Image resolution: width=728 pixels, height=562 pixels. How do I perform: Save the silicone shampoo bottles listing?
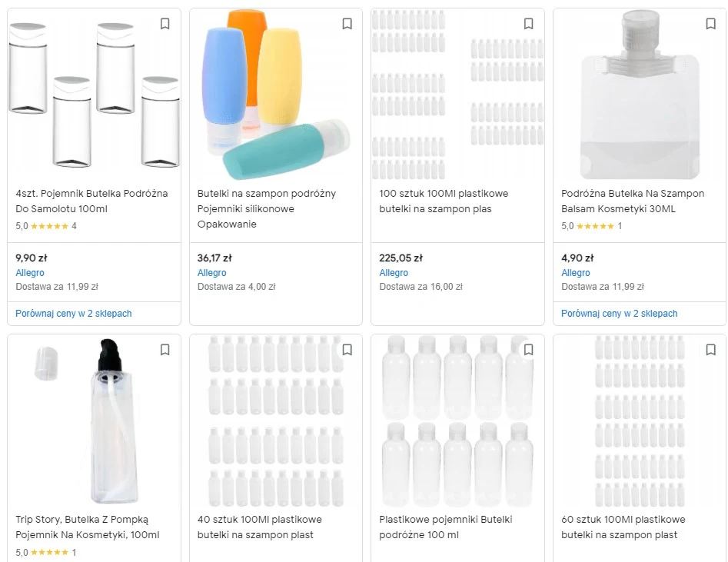click(347, 24)
